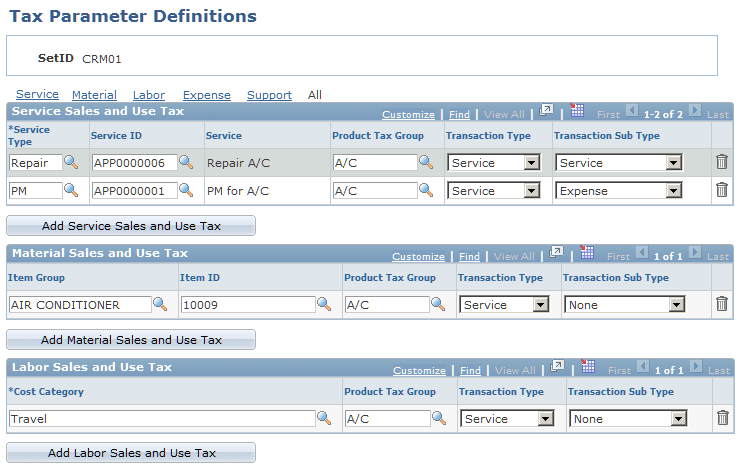The height and width of the screenshot is (468, 744).
Task: Focus the Travel cost category field
Action: [162, 419]
